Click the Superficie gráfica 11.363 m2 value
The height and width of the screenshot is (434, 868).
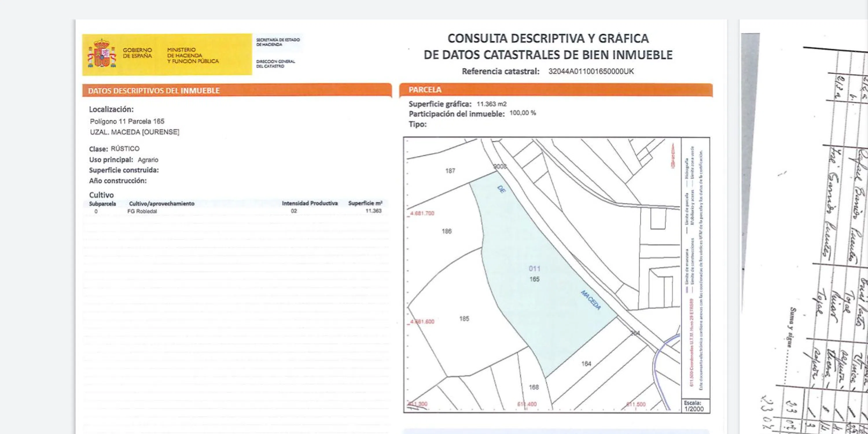(491, 104)
